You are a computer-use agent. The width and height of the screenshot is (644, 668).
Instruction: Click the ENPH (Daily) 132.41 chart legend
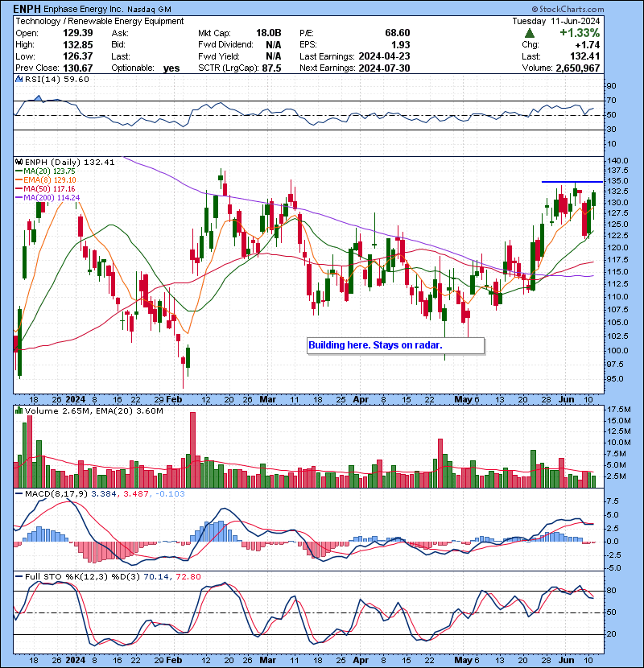[70, 162]
